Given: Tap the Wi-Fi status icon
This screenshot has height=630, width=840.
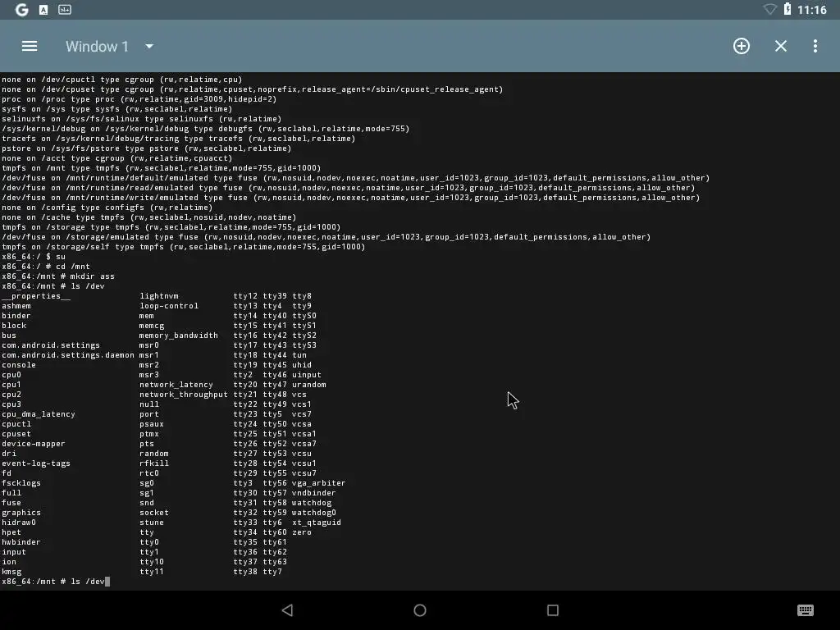Looking at the screenshot, I should (769, 9).
